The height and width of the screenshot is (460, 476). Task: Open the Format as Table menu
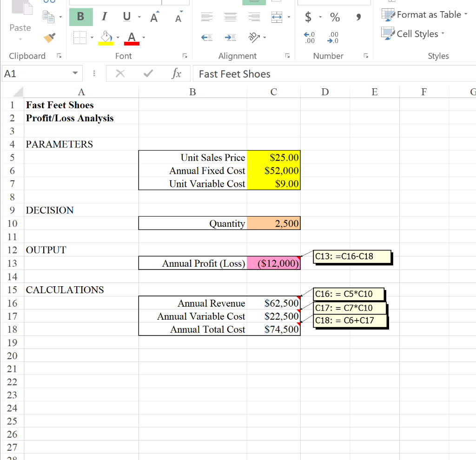coord(424,14)
